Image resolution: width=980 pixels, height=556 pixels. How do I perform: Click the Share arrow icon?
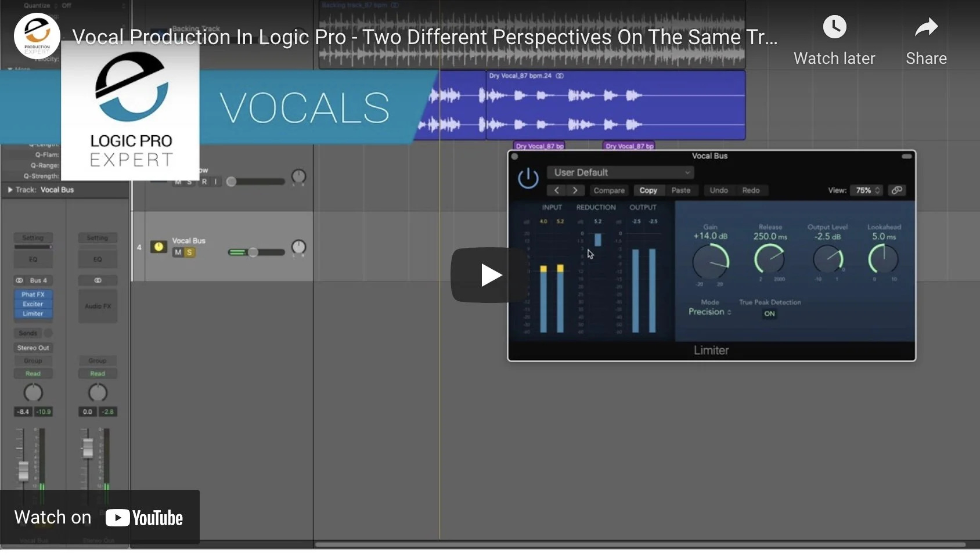pyautogui.click(x=926, y=27)
